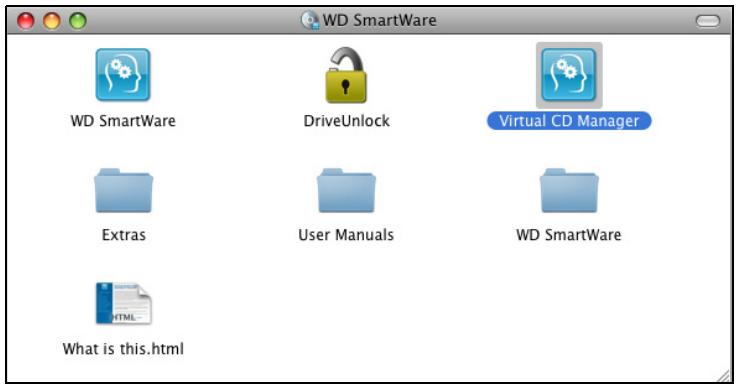Open the User Manuals folder icon
This screenshot has width=737, height=387.
pyautogui.click(x=346, y=190)
